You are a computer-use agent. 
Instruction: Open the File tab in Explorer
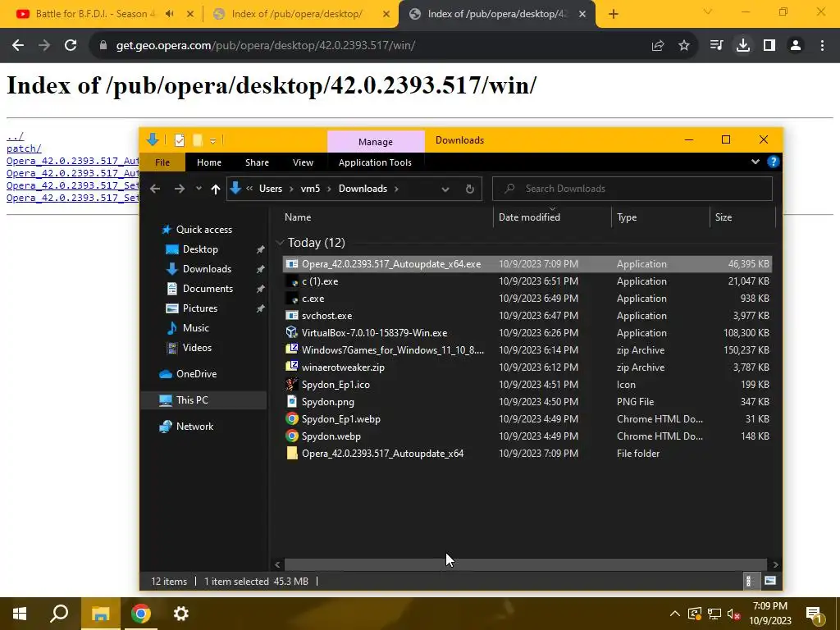(x=162, y=162)
